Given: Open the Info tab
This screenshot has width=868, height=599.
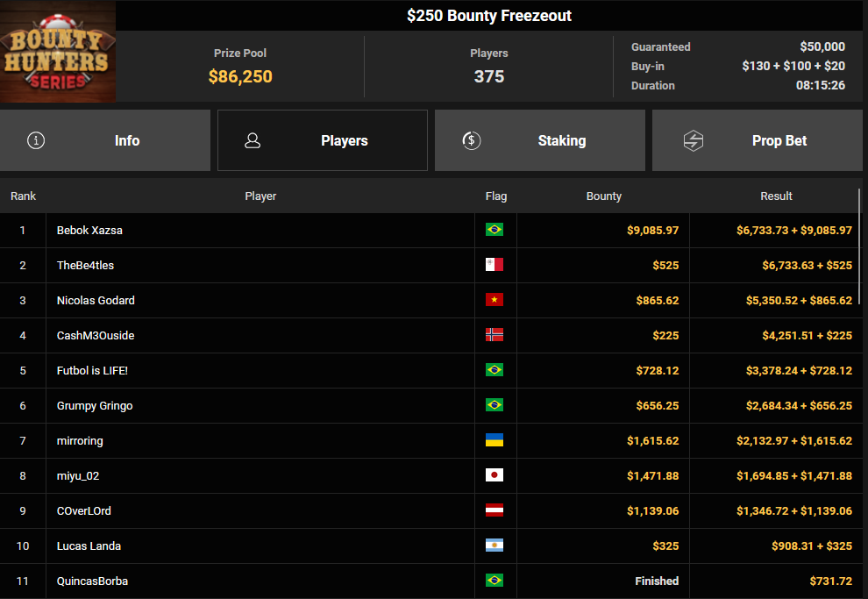Looking at the screenshot, I should [x=105, y=140].
